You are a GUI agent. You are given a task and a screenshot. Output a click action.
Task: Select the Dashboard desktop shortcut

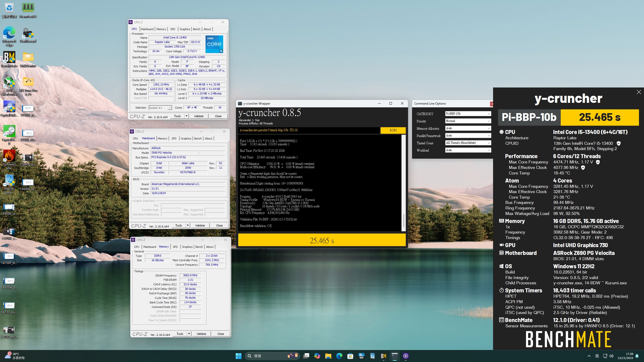click(28, 35)
